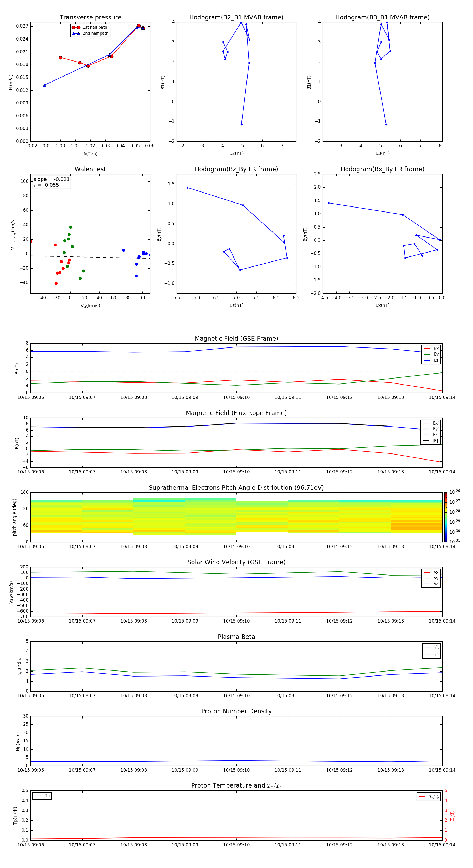This screenshot has height=868, width=473.
Task: Select the "Magnetic Field (GSE Frame)" title
Action: pyautogui.click(x=236, y=339)
